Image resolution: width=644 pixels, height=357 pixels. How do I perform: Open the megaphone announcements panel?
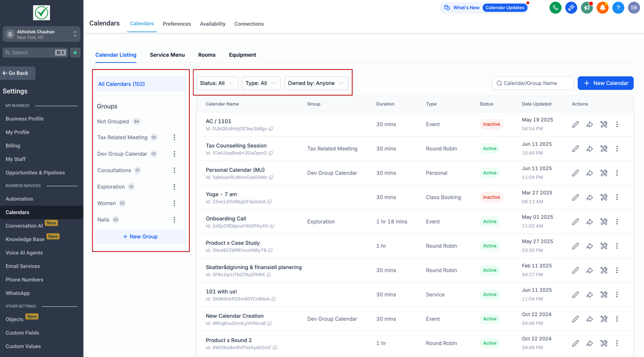click(587, 8)
